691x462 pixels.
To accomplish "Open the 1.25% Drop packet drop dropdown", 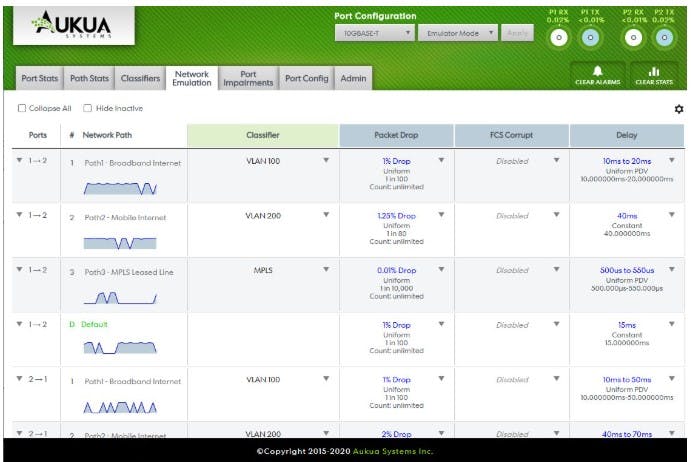I will 441,215.
